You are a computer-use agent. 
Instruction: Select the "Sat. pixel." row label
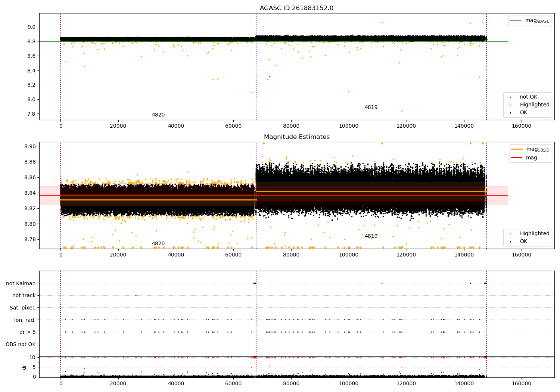point(22,308)
